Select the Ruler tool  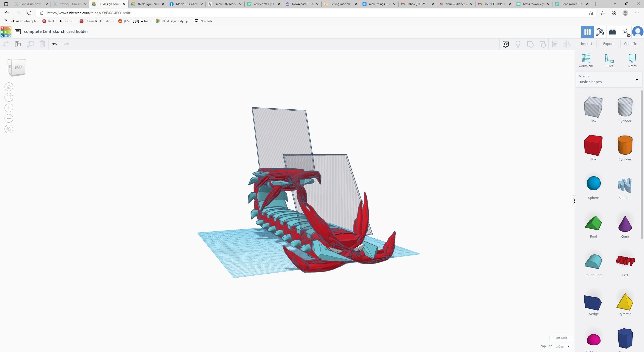609,61
